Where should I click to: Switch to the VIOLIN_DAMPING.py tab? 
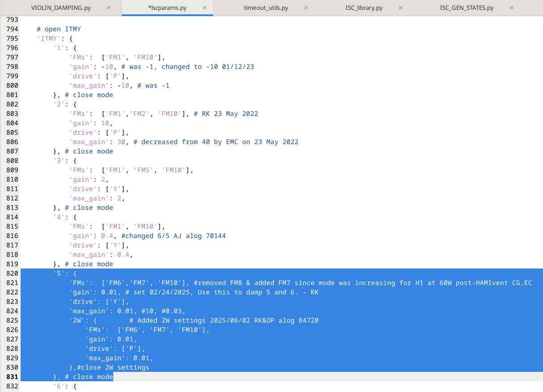tap(60, 8)
